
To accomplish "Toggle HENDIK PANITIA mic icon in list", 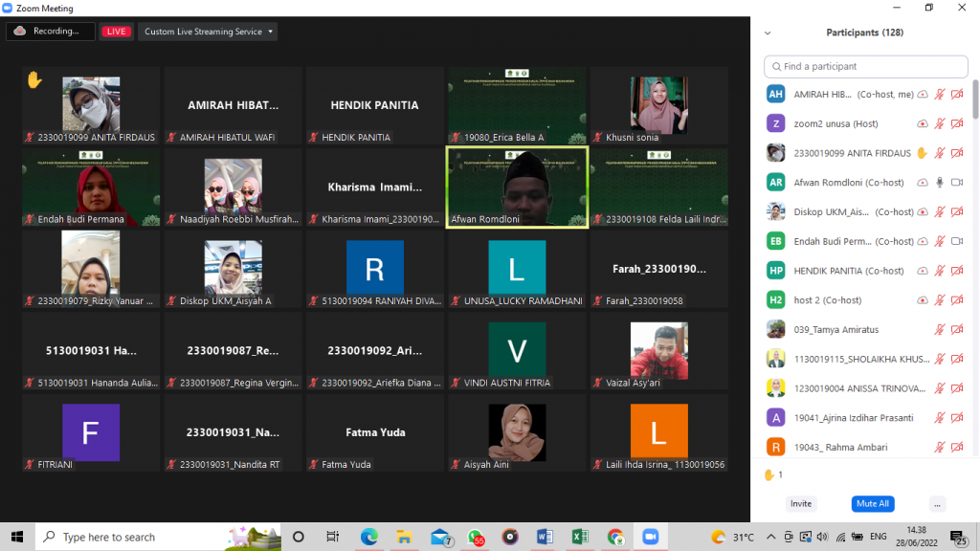I will pos(940,271).
